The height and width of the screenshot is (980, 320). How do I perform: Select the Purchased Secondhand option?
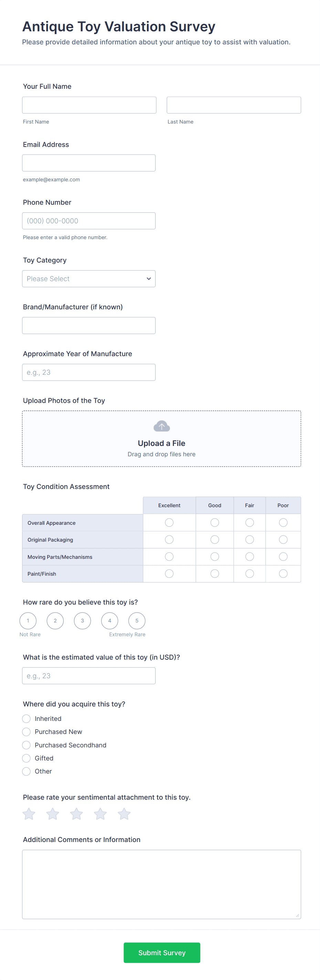26,745
